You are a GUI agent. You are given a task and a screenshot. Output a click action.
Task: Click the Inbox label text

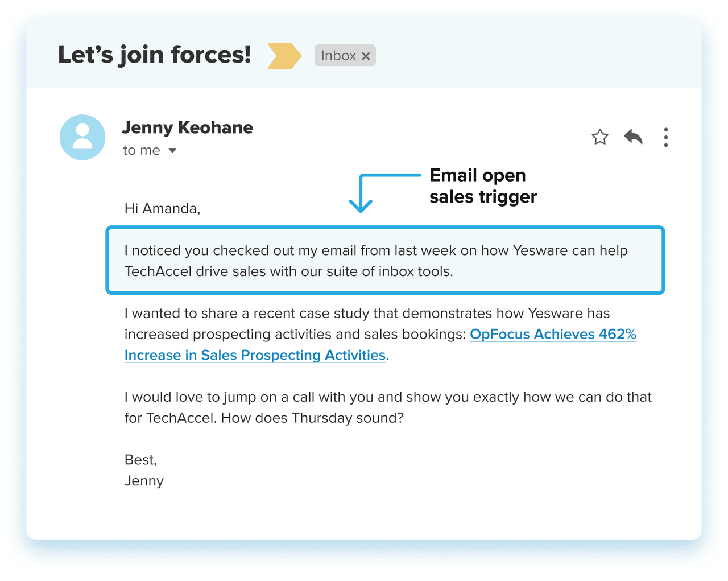point(338,56)
